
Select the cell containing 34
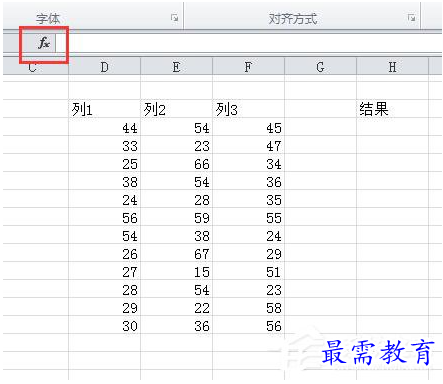[x=249, y=163]
